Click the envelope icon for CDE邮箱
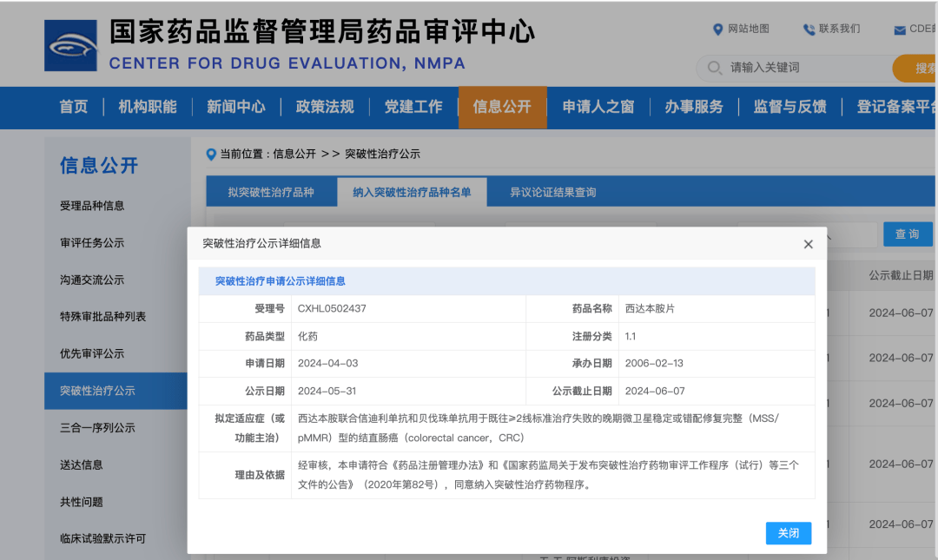This screenshot has height=560, width=938. pyautogui.click(x=901, y=29)
